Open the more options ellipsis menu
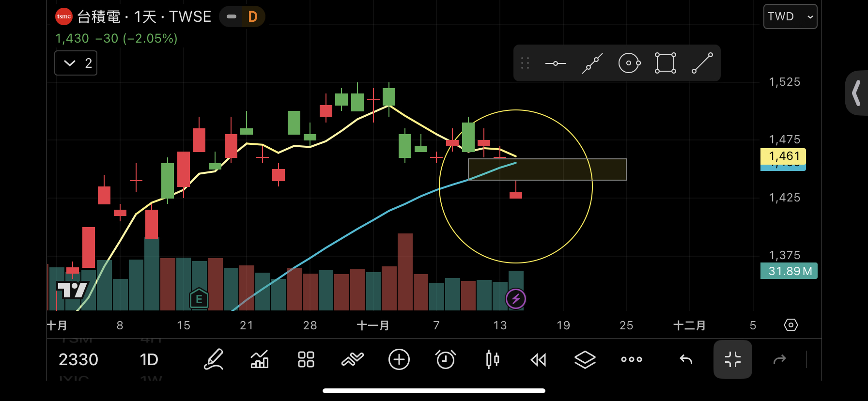The width and height of the screenshot is (868, 401). point(632,359)
